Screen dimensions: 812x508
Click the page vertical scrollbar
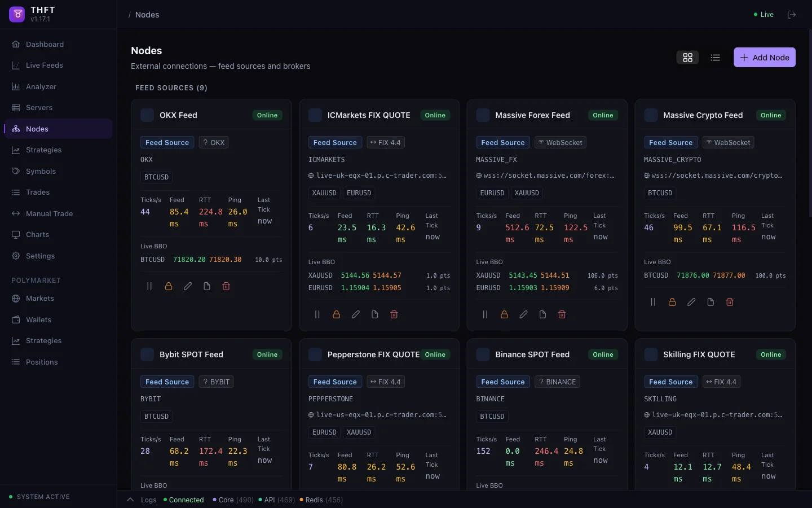(810, 124)
